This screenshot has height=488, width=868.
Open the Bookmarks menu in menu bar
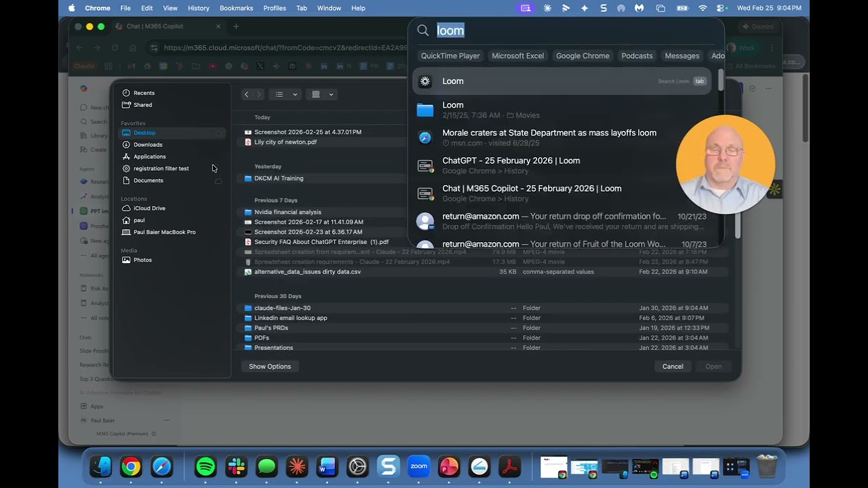(236, 8)
